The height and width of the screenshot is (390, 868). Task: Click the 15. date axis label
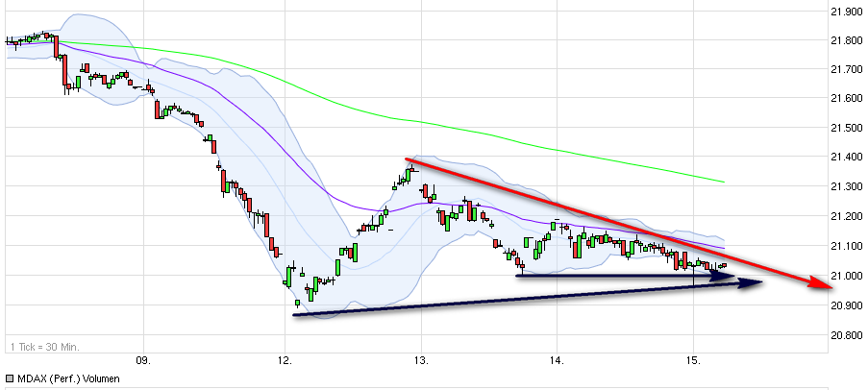[x=693, y=360]
